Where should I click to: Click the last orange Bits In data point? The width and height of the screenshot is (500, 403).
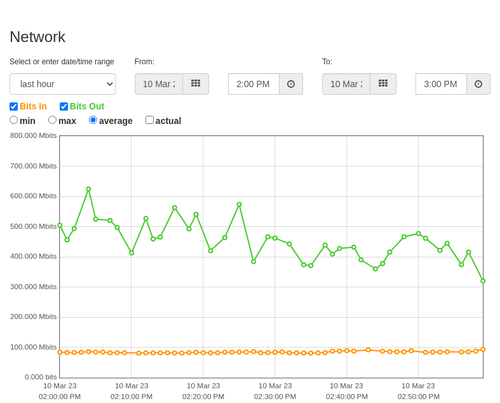click(483, 349)
